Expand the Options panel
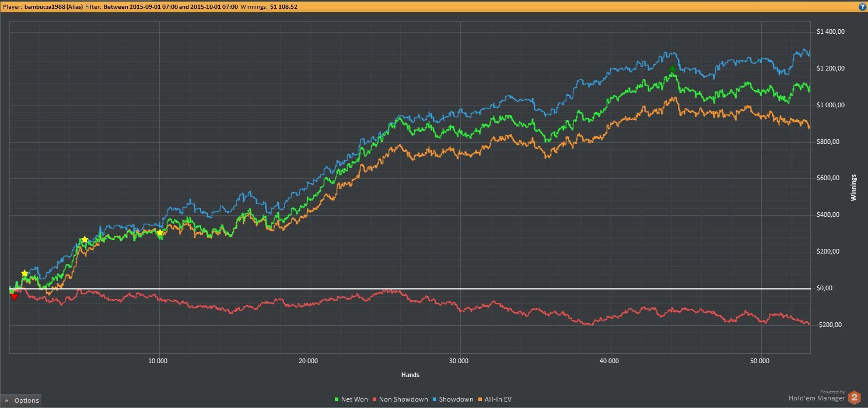Viewport: 868px width, 408px height. point(22,400)
